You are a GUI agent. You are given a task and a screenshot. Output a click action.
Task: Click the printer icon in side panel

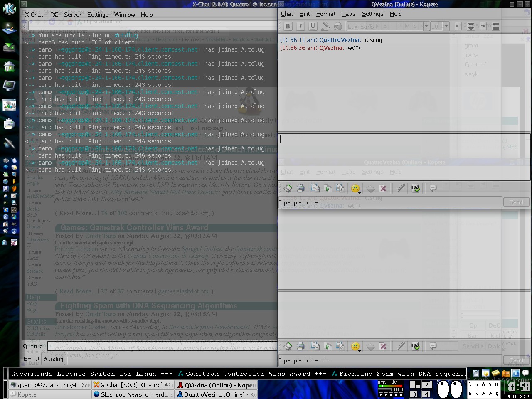pyautogui.click(x=9, y=123)
